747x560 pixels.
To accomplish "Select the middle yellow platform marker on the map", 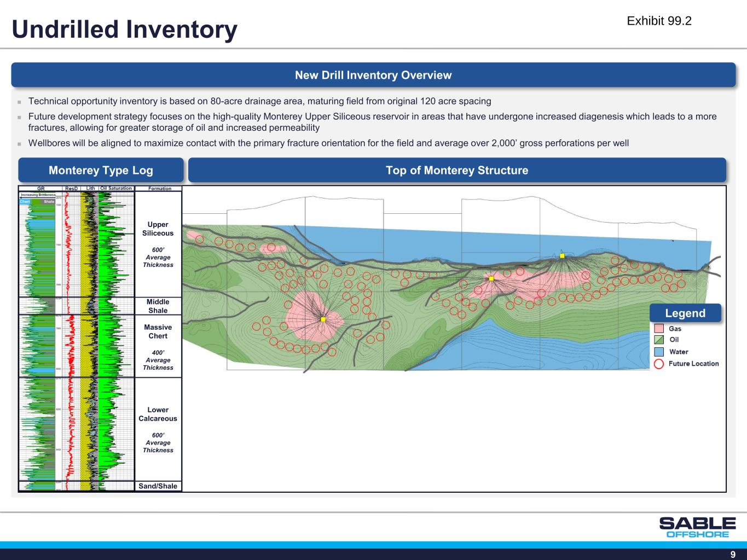I will pyautogui.click(x=491, y=278).
